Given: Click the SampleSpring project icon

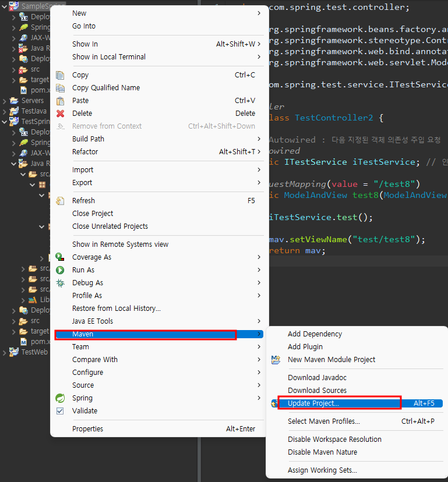Looking at the screenshot, I should point(14,6).
